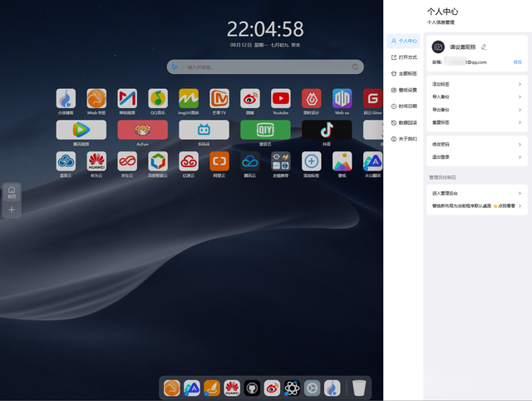Open the settings gear in the dock
Viewport: 532px width, 401px height.
click(313, 388)
